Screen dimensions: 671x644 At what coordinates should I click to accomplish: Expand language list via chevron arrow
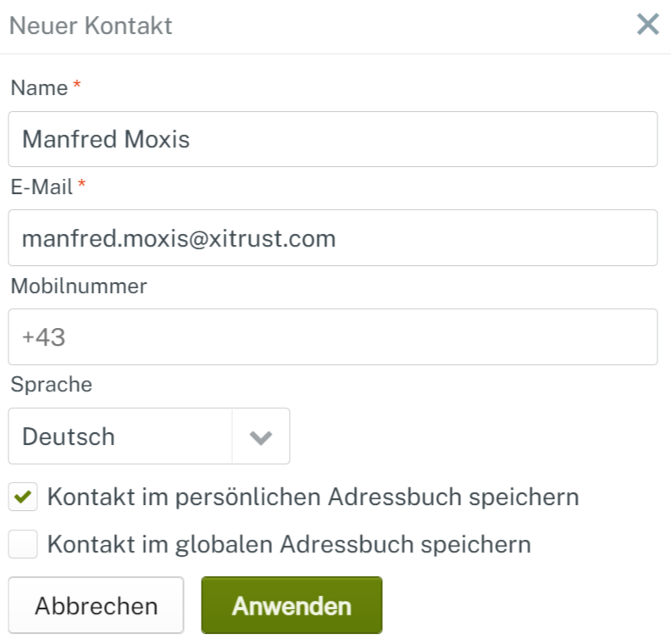click(x=261, y=437)
